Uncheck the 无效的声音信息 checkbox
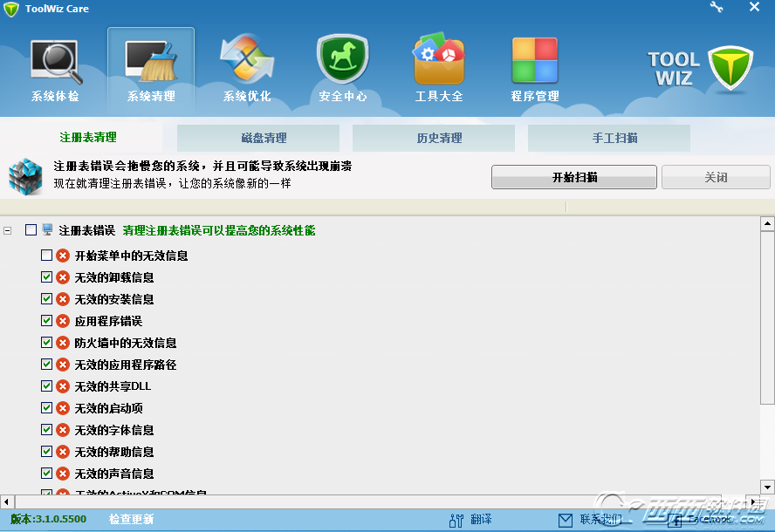This screenshot has height=532, width=775. coord(46,474)
